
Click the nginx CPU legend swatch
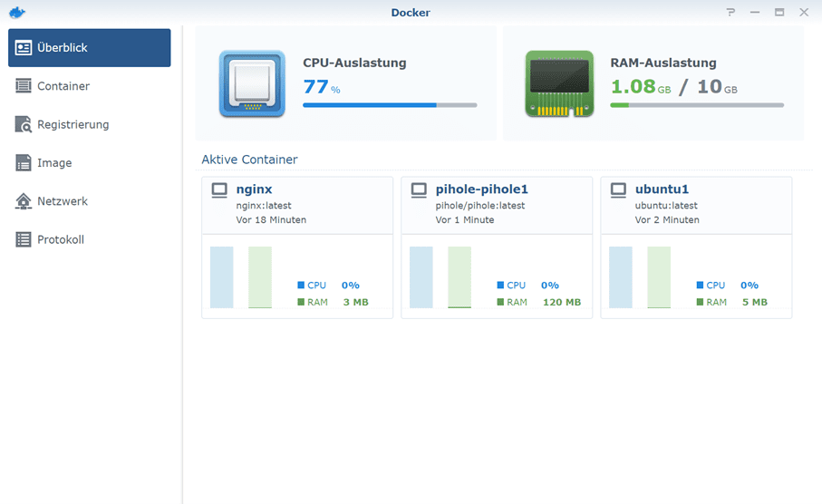[x=301, y=285]
